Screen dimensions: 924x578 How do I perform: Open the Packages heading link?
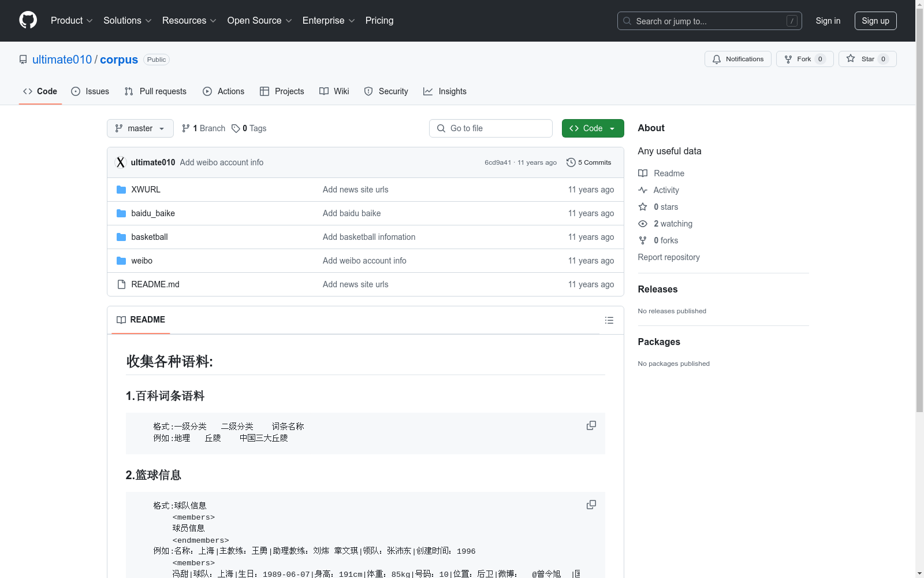click(x=659, y=342)
